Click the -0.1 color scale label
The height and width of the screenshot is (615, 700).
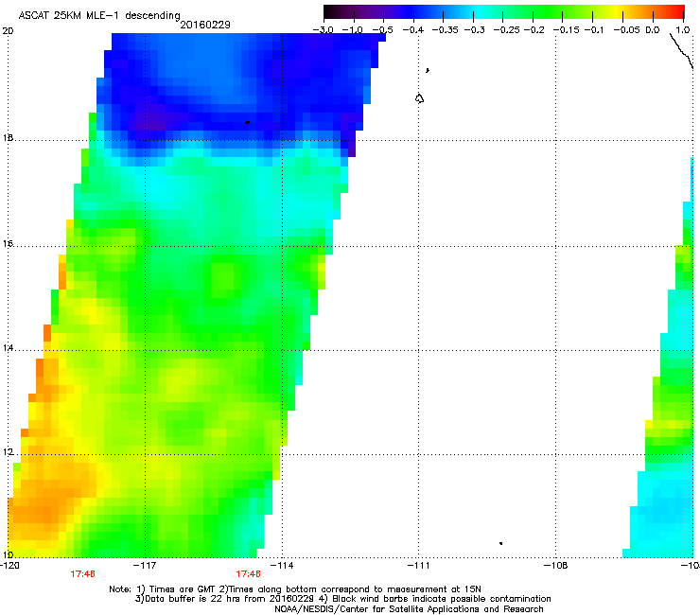594,30
